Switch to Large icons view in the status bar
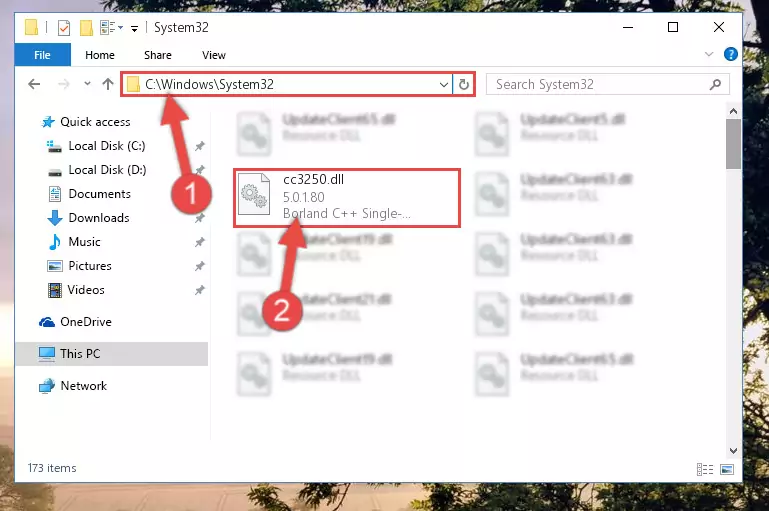Screen dimensions: 769x511 [727, 469]
